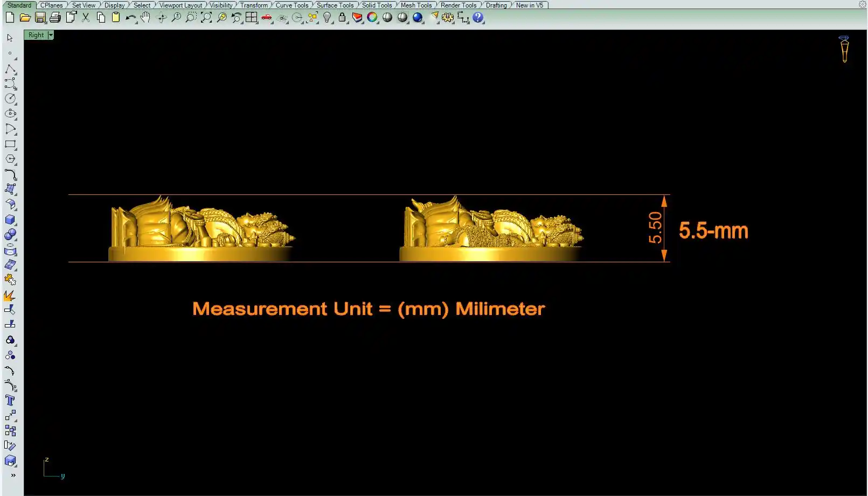Expand the sidebar overflow chevrons

coord(13,476)
